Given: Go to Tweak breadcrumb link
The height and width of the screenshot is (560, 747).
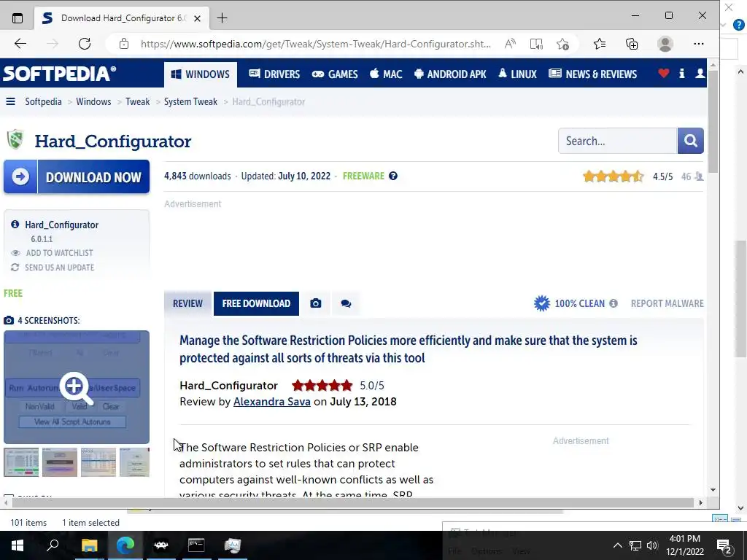Looking at the screenshot, I should pos(138,101).
